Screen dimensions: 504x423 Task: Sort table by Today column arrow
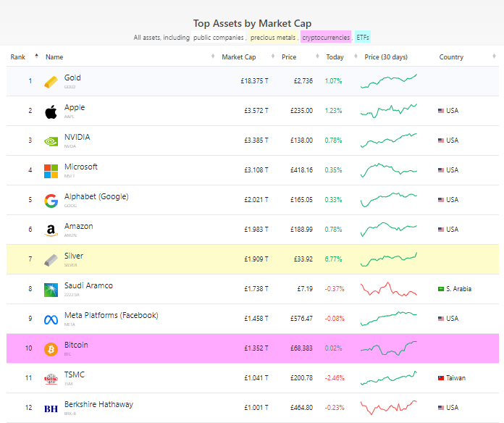click(356, 56)
